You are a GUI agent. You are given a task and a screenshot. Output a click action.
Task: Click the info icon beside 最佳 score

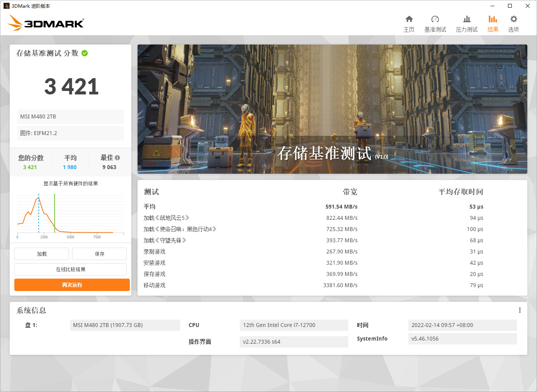pos(118,157)
